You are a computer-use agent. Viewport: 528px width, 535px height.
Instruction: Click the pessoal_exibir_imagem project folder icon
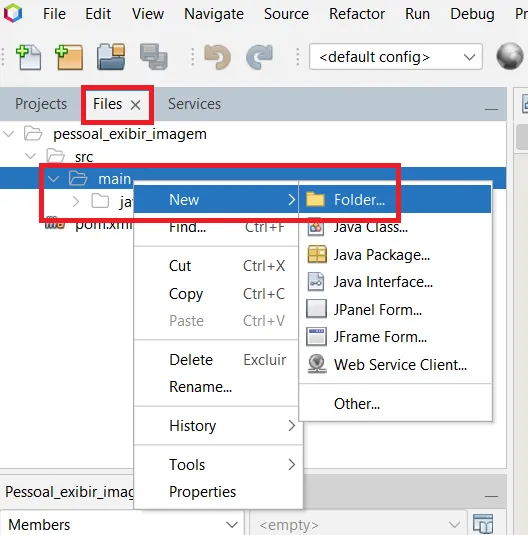33,133
